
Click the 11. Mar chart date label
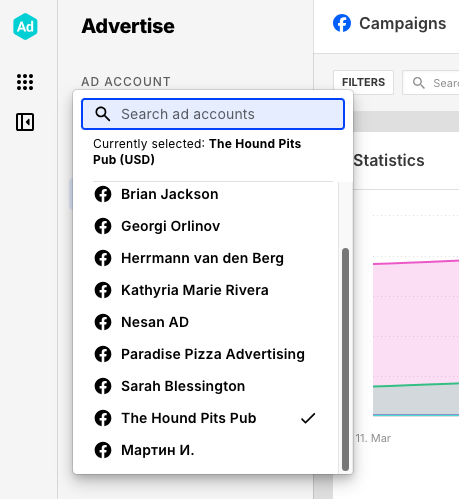coord(373,438)
